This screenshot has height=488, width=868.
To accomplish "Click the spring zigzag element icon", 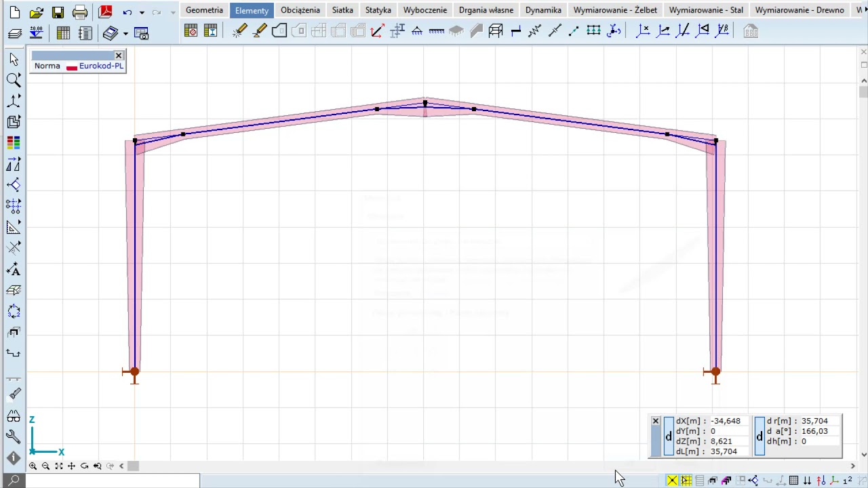I will [x=535, y=30].
